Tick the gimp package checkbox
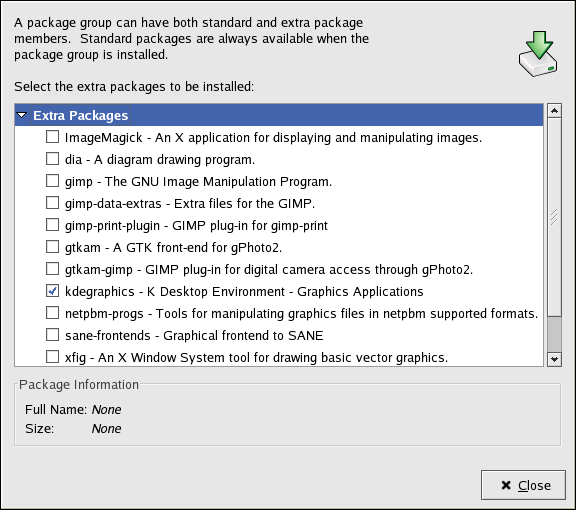This screenshot has width=576, height=510. point(53,181)
